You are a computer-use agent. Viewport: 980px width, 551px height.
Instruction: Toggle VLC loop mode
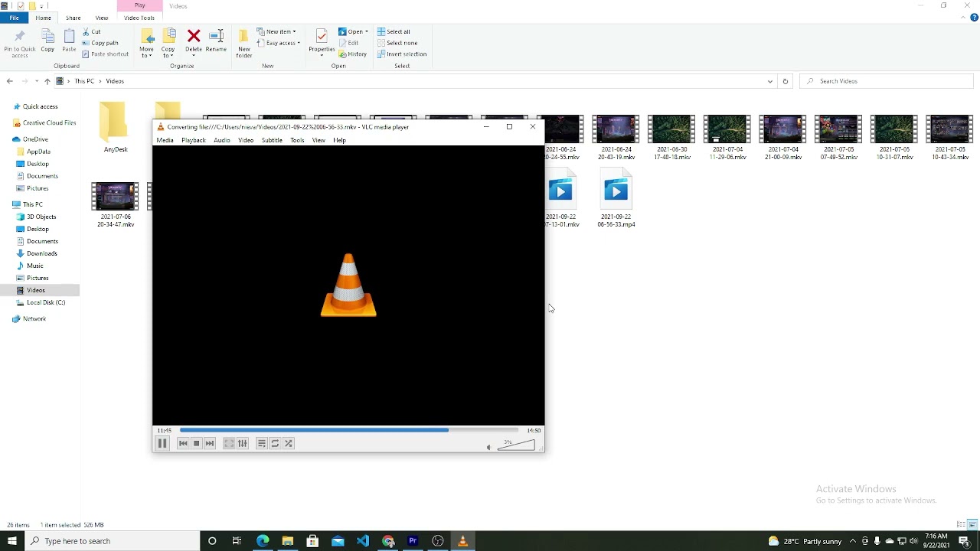(275, 444)
